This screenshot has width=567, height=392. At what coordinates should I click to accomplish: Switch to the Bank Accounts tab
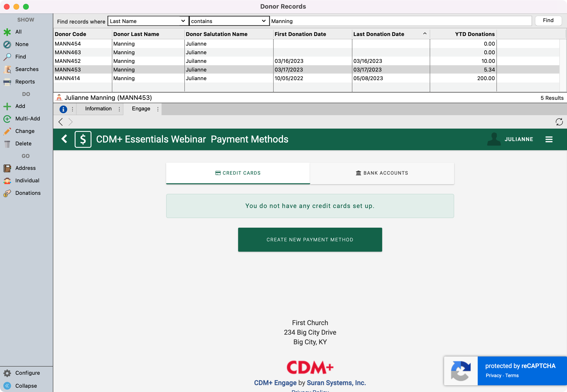(382, 173)
